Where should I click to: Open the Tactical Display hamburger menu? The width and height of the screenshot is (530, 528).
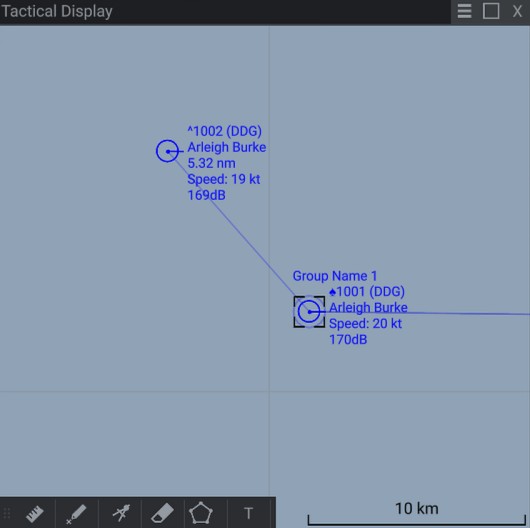(464, 11)
